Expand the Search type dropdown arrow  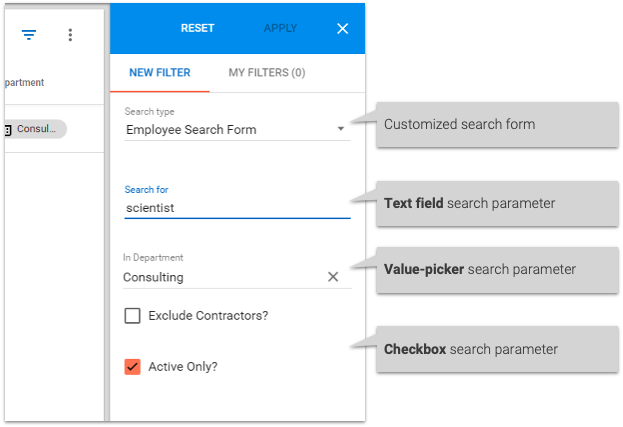click(x=341, y=129)
